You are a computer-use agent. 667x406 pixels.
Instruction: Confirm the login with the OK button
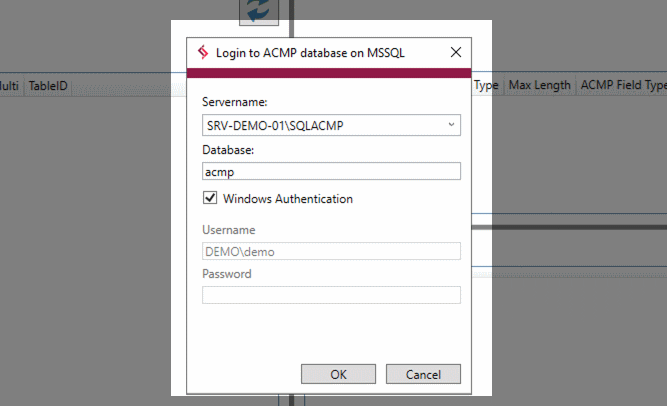pos(338,374)
